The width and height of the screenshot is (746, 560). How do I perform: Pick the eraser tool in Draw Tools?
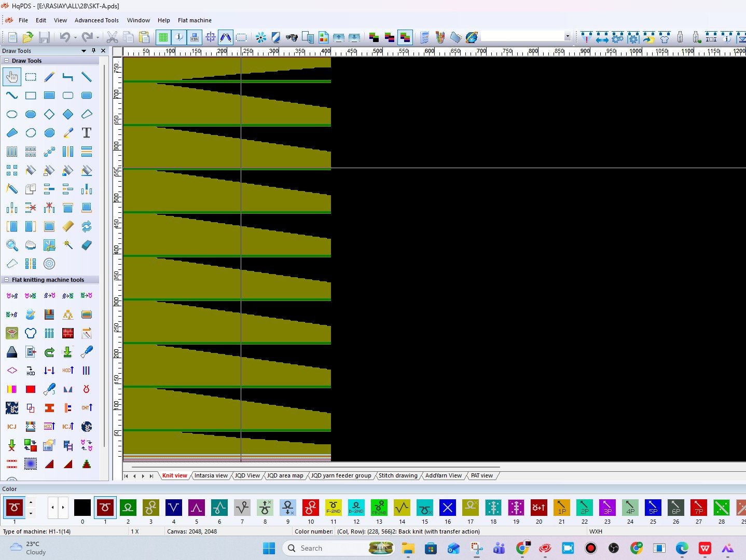click(x=87, y=245)
